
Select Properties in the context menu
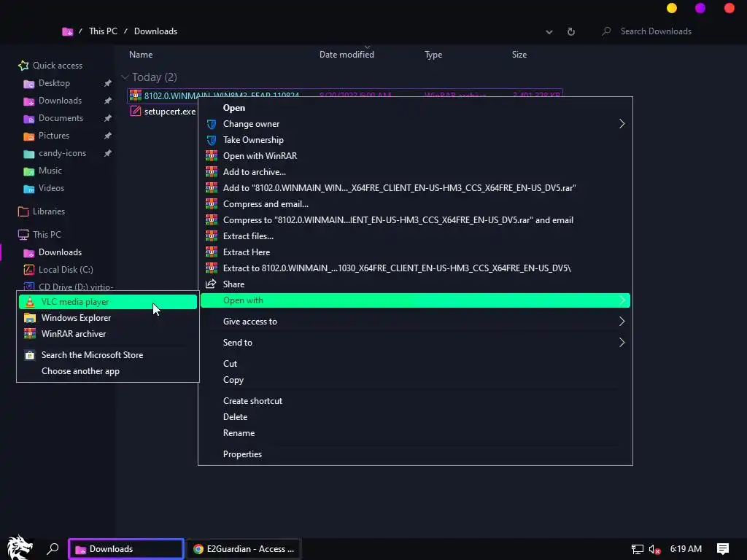[415, 454]
